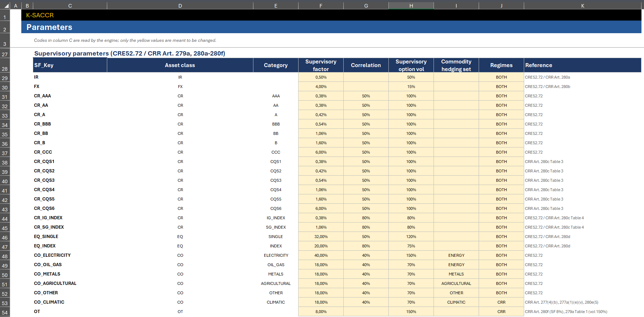
Task: Select METALS hedging set cell
Action: (x=456, y=274)
